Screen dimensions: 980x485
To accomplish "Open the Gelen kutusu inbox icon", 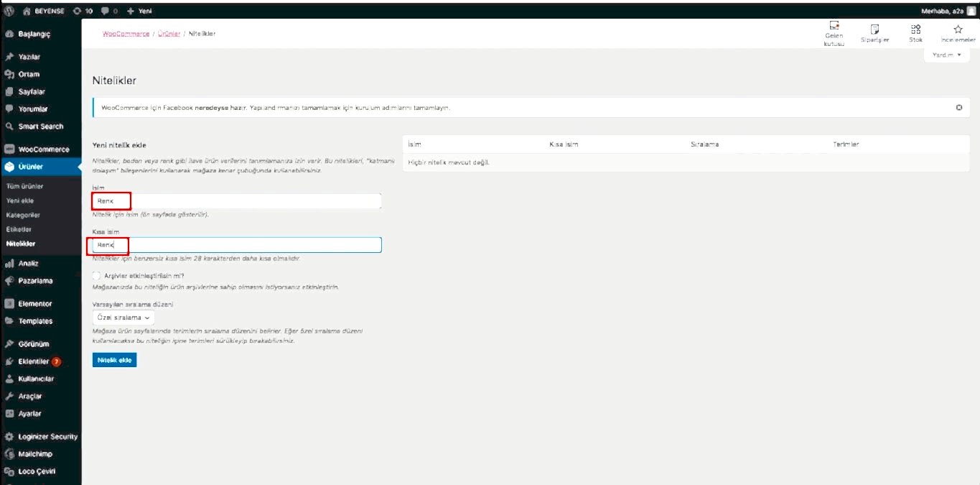I will [834, 33].
